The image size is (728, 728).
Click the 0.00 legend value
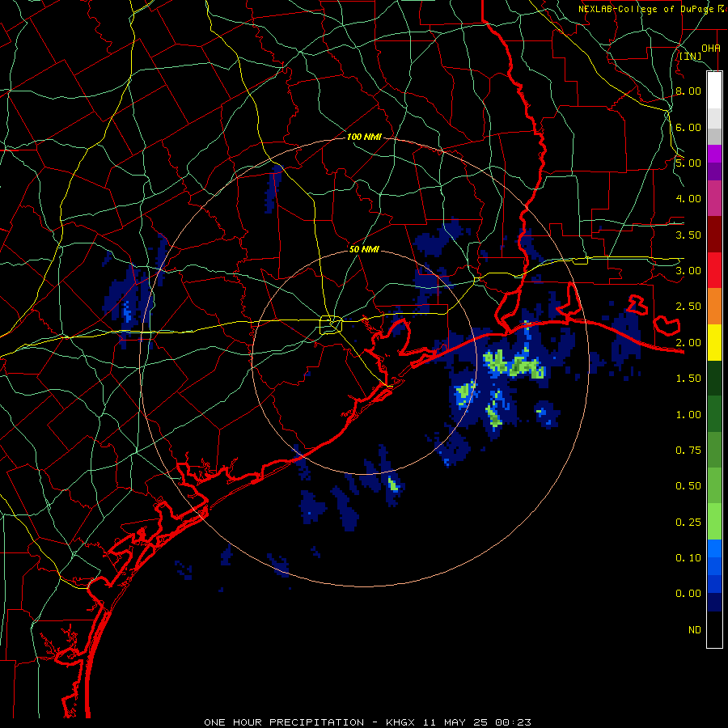coord(688,594)
